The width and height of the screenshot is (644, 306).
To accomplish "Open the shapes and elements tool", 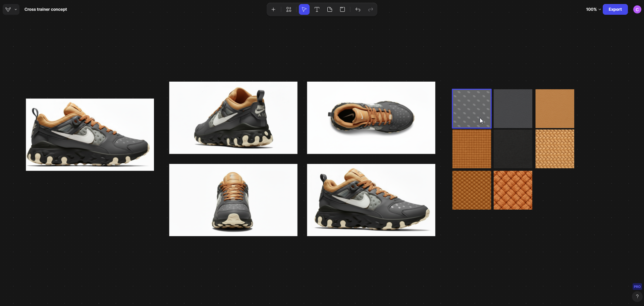I will pos(289,9).
